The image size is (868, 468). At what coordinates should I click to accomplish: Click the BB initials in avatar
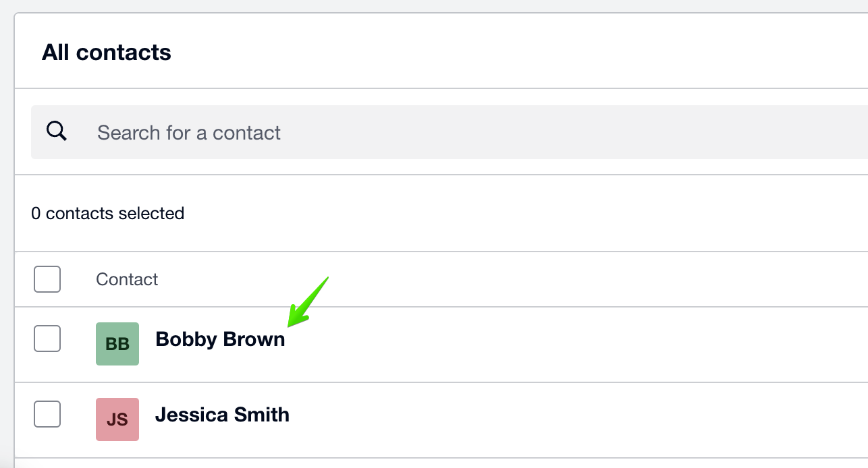tap(117, 344)
